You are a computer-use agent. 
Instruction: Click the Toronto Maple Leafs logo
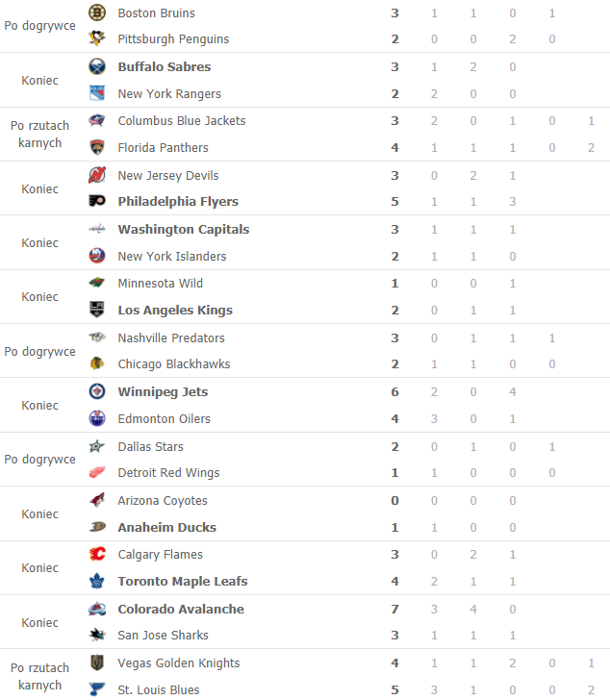click(x=96, y=581)
